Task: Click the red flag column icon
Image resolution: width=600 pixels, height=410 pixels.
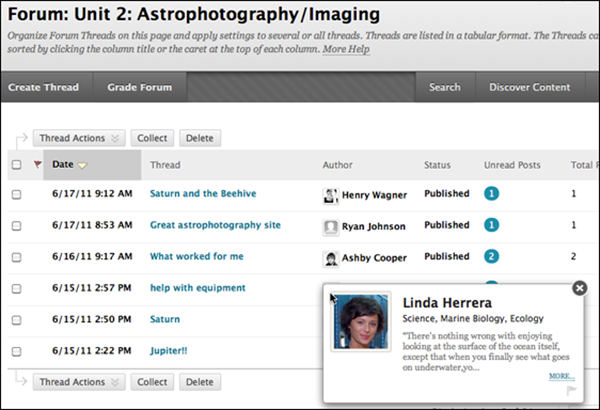Action: click(38, 164)
